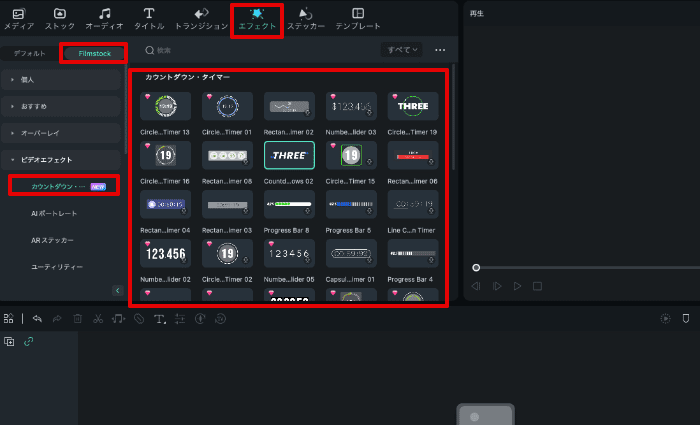Undo the last action
The width and height of the screenshot is (700, 425).
click(37, 319)
